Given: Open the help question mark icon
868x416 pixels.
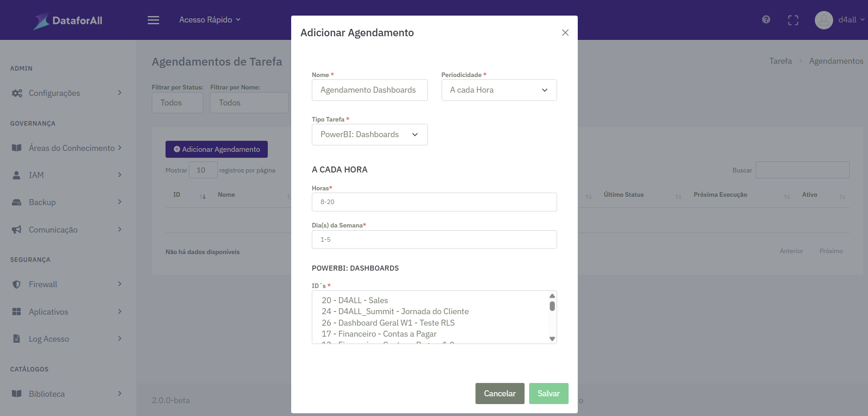Looking at the screenshot, I should pos(766,20).
